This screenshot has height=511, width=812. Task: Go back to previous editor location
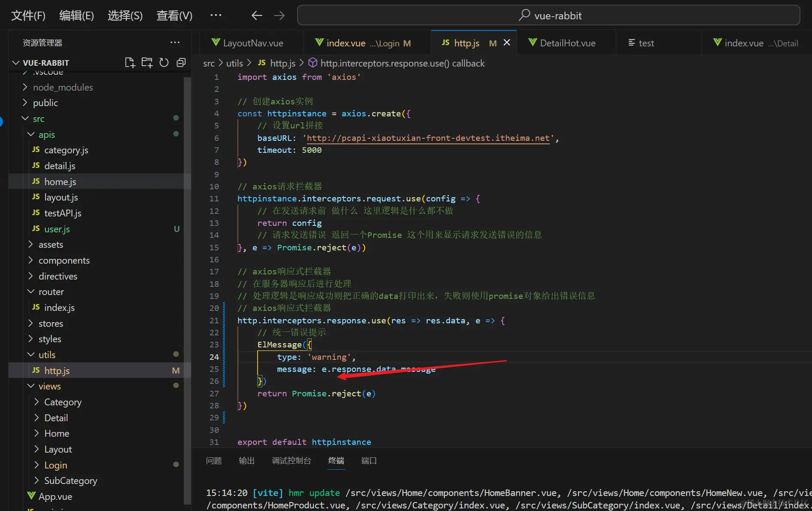tap(257, 16)
